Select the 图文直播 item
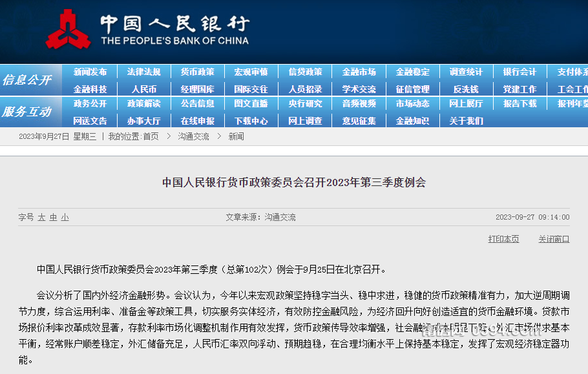Image resolution: width=588 pixels, height=374 pixels. pos(251,103)
